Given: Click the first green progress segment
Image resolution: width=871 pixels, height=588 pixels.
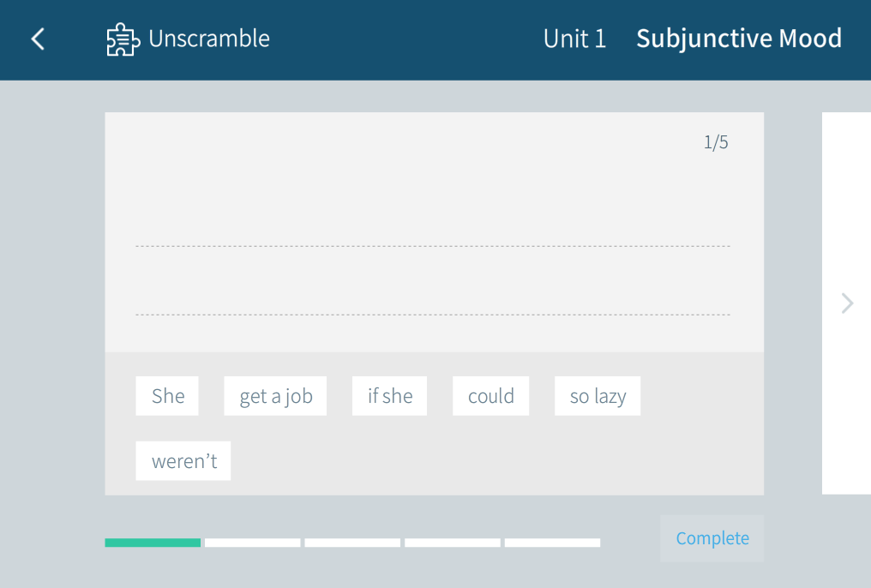Looking at the screenshot, I should 153,543.
